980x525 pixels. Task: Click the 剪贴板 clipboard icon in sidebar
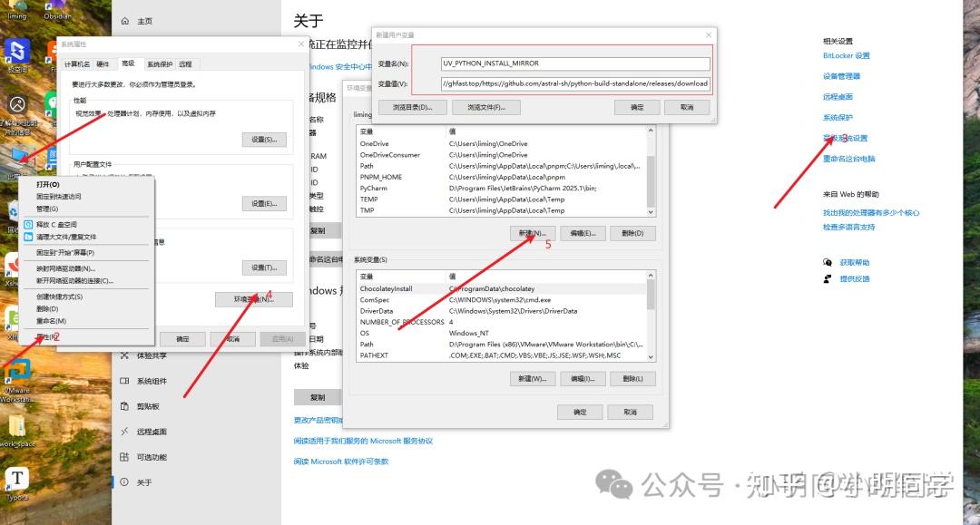point(124,406)
